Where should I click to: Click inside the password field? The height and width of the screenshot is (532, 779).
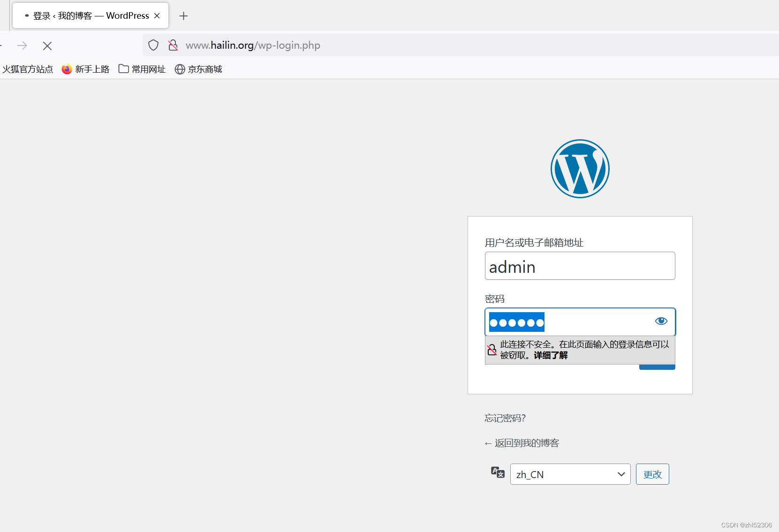580,322
